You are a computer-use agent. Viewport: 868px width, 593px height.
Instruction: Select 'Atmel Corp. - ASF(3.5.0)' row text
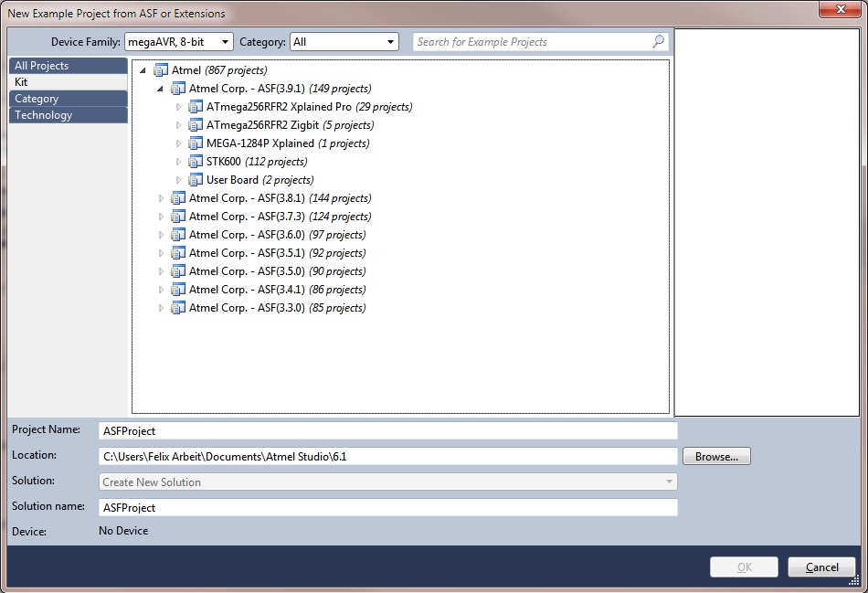pos(278,271)
